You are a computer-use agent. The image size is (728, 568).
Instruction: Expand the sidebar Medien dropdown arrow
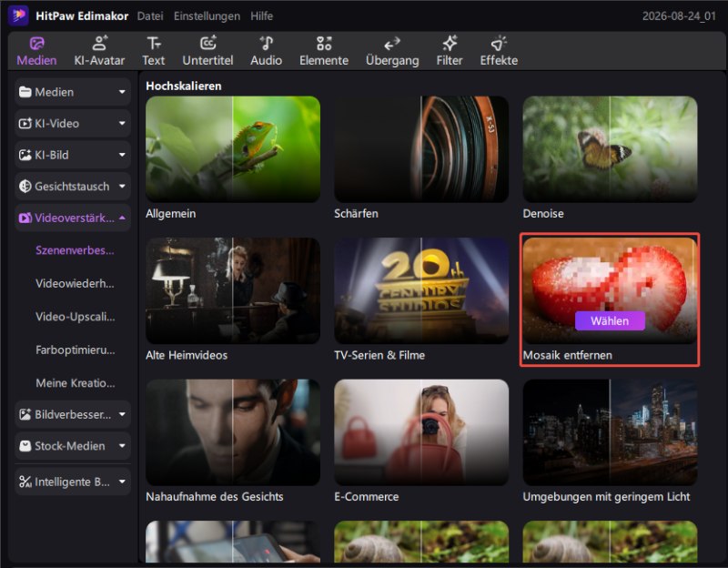click(x=122, y=92)
